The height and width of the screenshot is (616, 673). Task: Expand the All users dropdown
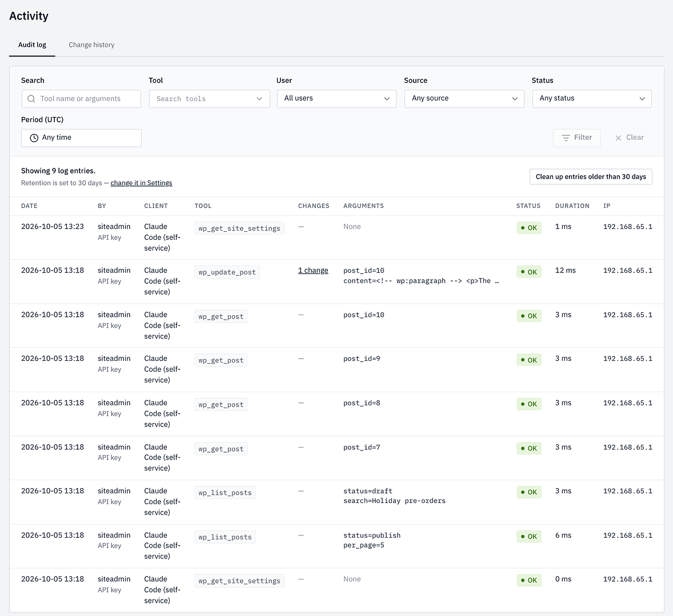point(336,99)
